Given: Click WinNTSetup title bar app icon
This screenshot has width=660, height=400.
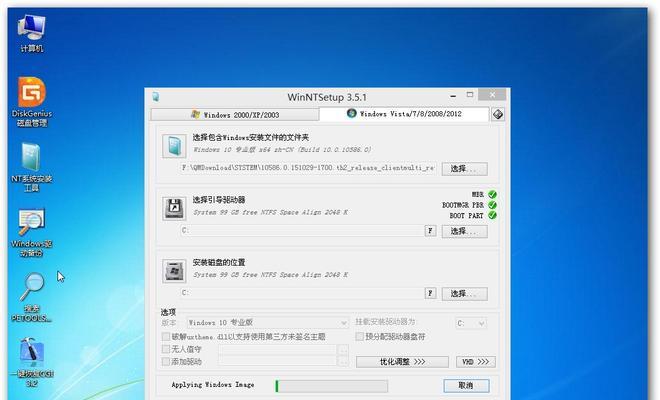Looking at the screenshot, I should (156, 97).
